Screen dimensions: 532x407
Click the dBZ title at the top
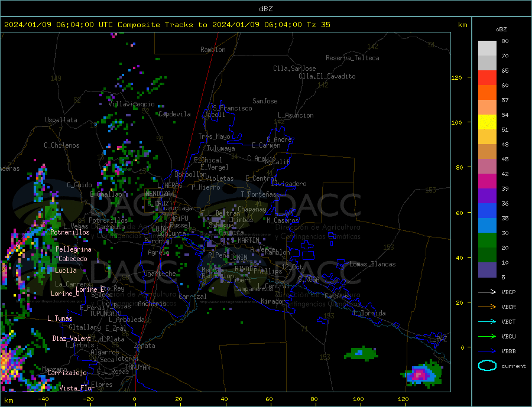pyautogui.click(x=265, y=8)
